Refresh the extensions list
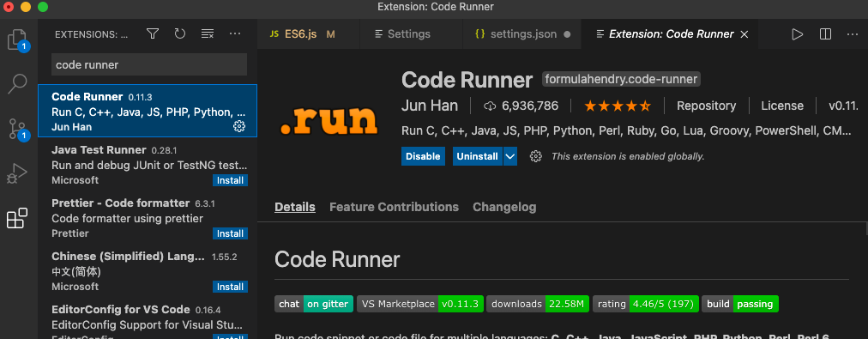This screenshot has height=339, width=868. click(x=180, y=33)
